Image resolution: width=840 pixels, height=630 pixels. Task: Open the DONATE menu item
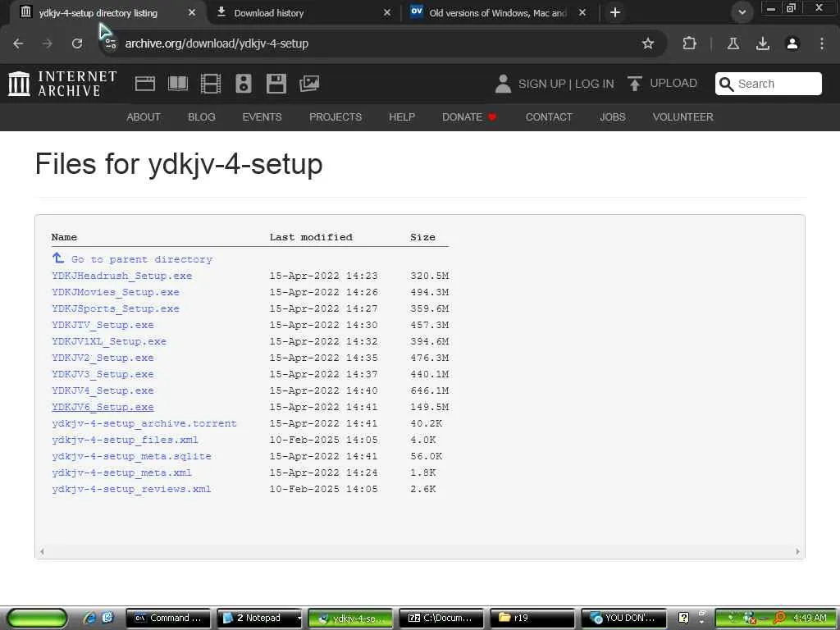pyautogui.click(x=468, y=116)
